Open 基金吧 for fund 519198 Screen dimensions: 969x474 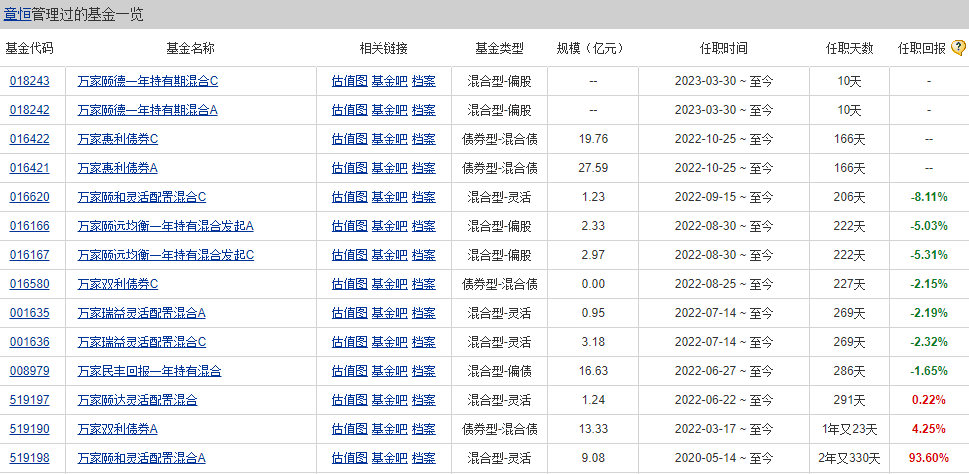[x=389, y=459]
